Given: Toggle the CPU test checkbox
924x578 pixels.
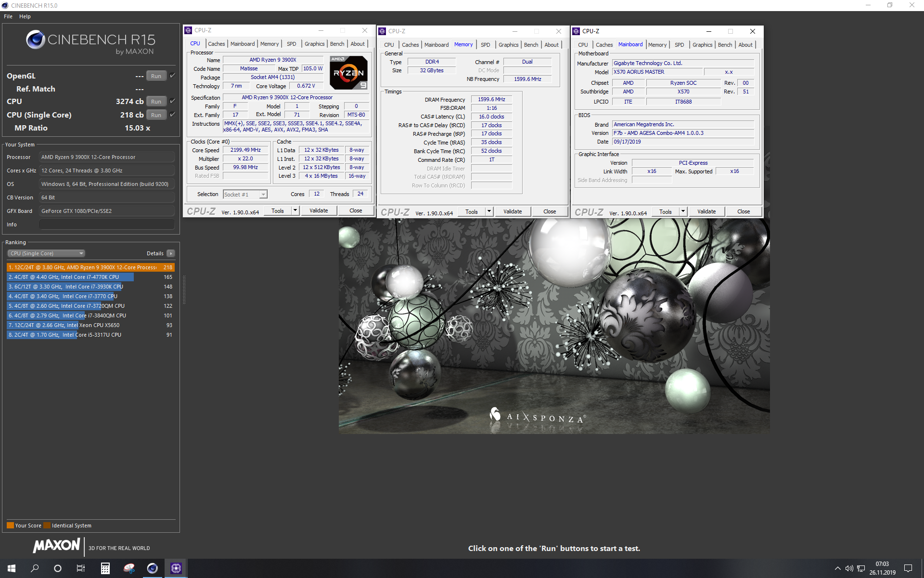Looking at the screenshot, I should pyautogui.click(x=172, y=101).
